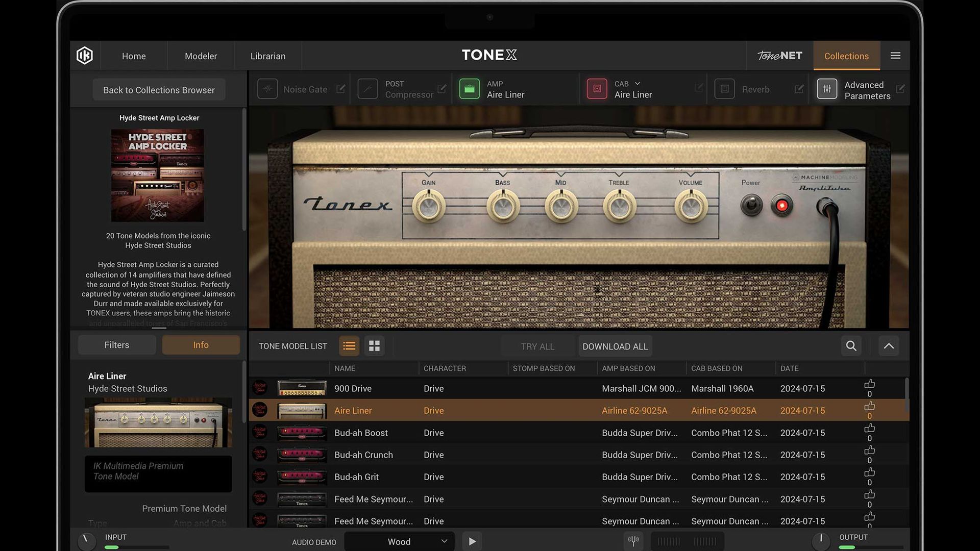Click Back to Collections Browser
The height and width of the screenshot is (551, 980).
(158, 89)
